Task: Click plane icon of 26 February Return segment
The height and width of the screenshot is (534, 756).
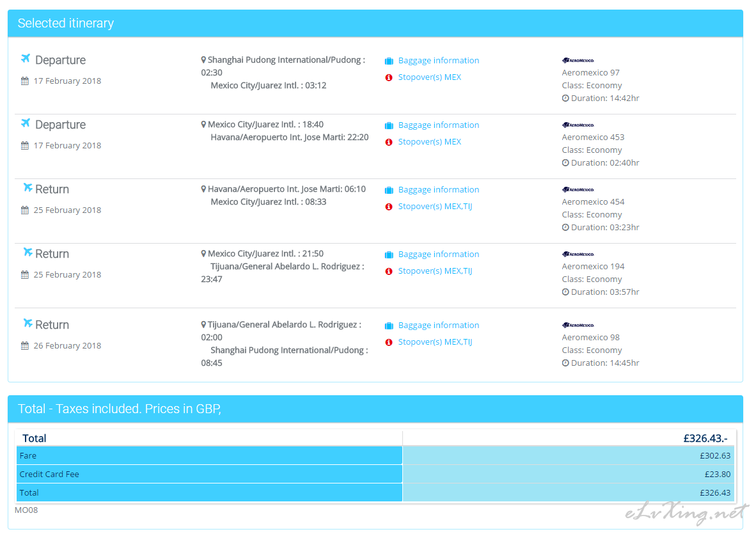Action: point(28,323)
